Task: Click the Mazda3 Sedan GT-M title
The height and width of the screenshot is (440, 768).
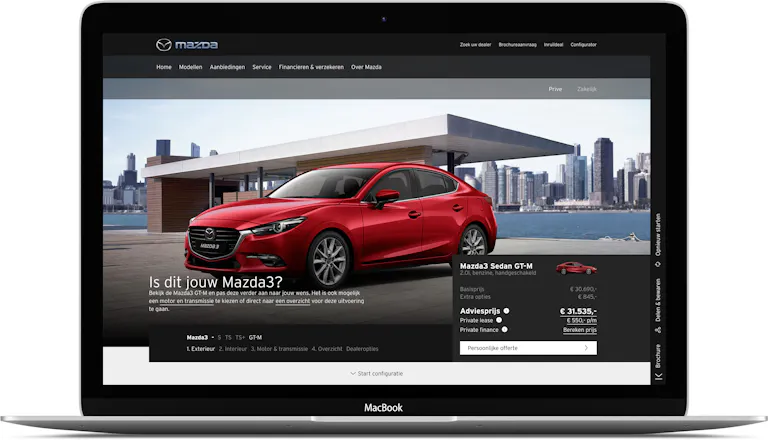Action: (x=496, y=266)
